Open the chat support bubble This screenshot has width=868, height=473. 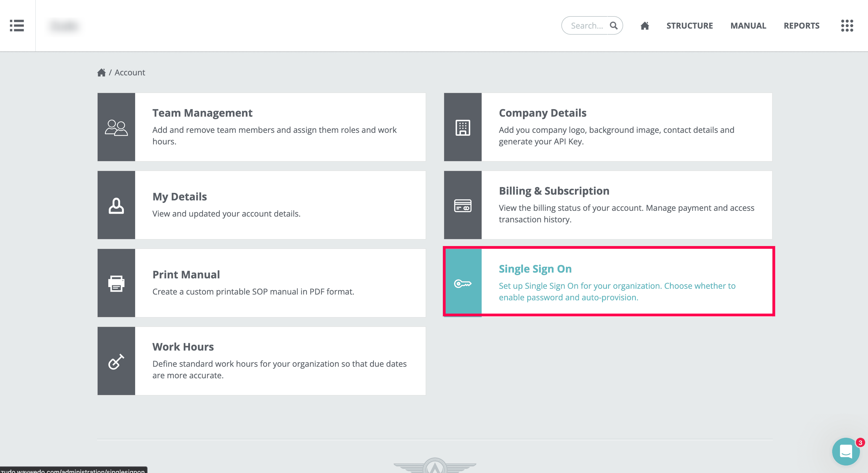846,451
